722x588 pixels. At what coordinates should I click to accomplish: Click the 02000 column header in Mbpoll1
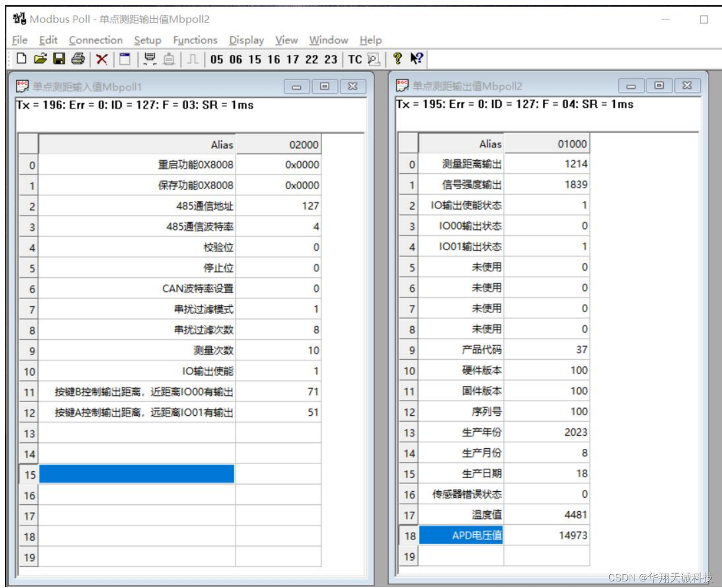point(278,145)
